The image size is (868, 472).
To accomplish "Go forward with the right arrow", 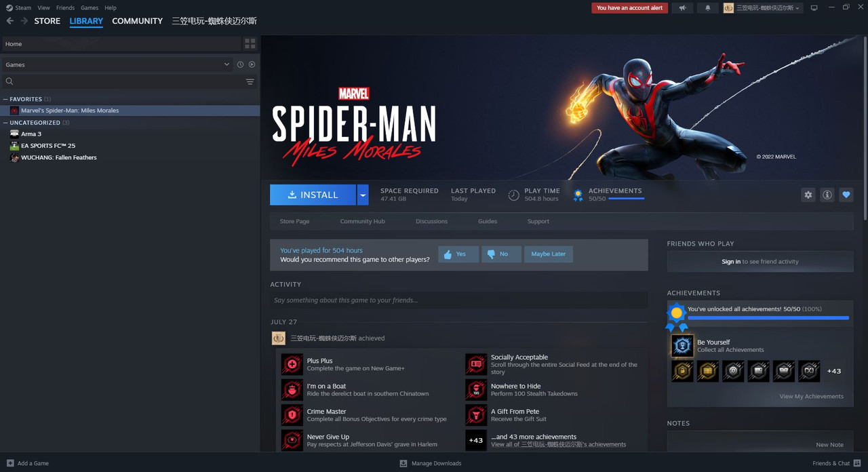I will point(24,21).
